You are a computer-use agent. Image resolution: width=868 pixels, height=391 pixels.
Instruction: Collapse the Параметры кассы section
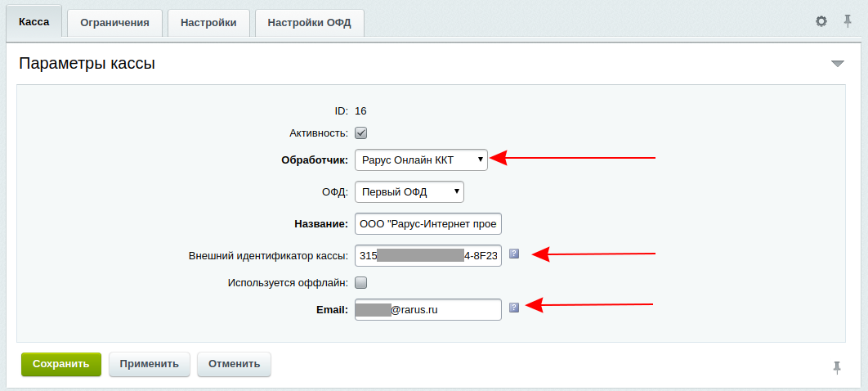point(837,64)
